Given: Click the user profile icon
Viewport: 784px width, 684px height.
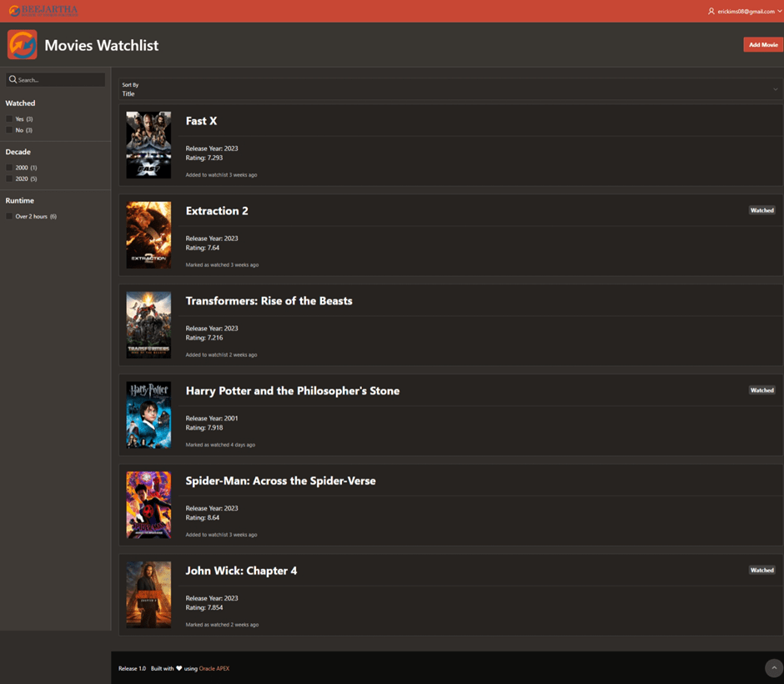Looking at the screenshot, I should pos(711,11).
